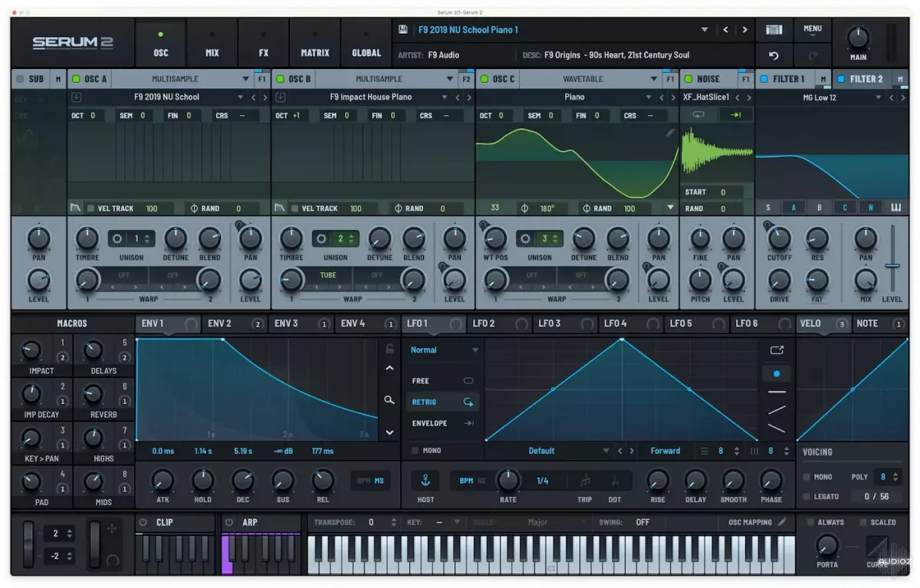Viewport: 920px width, 588px height.
Task: Click the pencil edit icon in OSC C wavetable
Action: 670,133
